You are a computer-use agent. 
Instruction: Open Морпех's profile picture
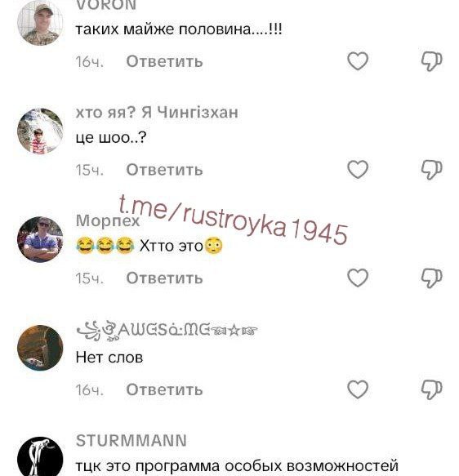[40, 239]
